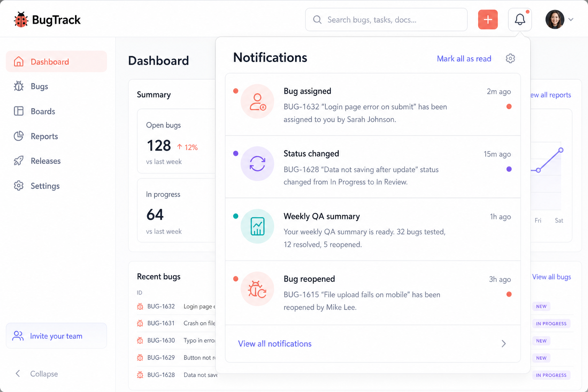Click the 1h ago timestamp
Image resolution: width=588 pixels, height=392 pixels.
point(500,217)
